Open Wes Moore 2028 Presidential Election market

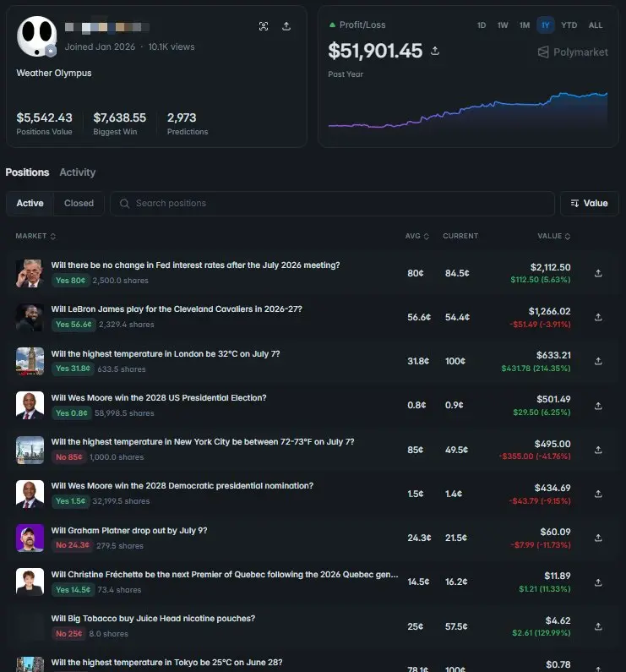pyautogui.click(x=159, y=398)
